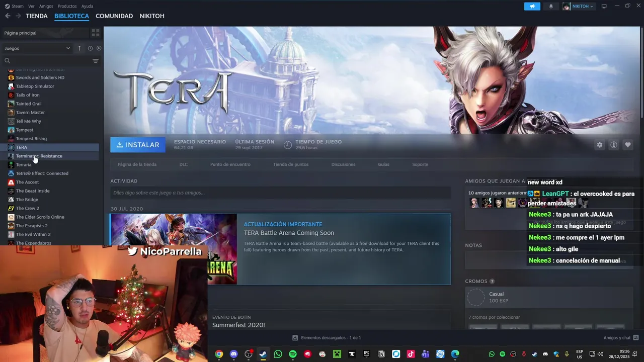The width and height of the screenshot is (644, 362).
Task: Open the TERA game settings gear
Action: [x=599, y=145]
